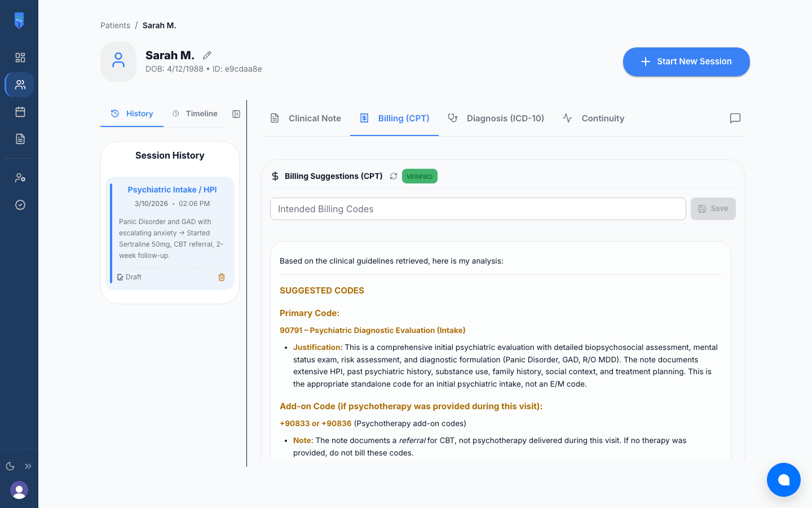Click the Intended Billing Codes field
812x508 pixels.
(478, 209)
